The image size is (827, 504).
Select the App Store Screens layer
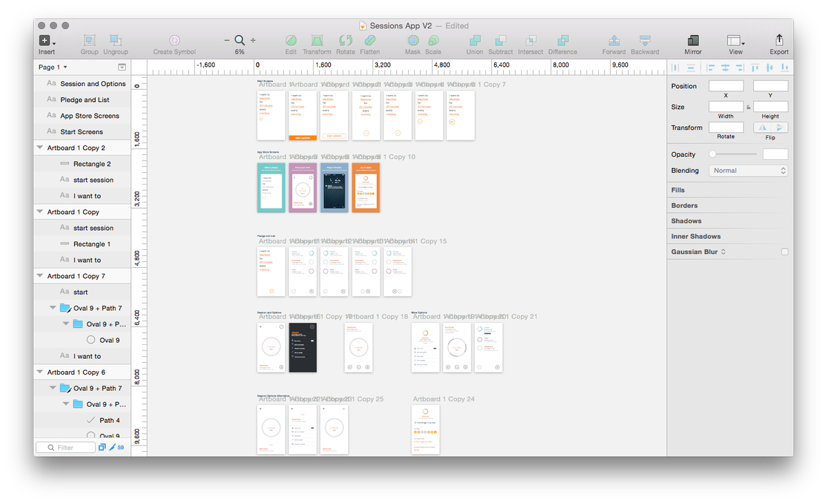click(x=82, y=116)
